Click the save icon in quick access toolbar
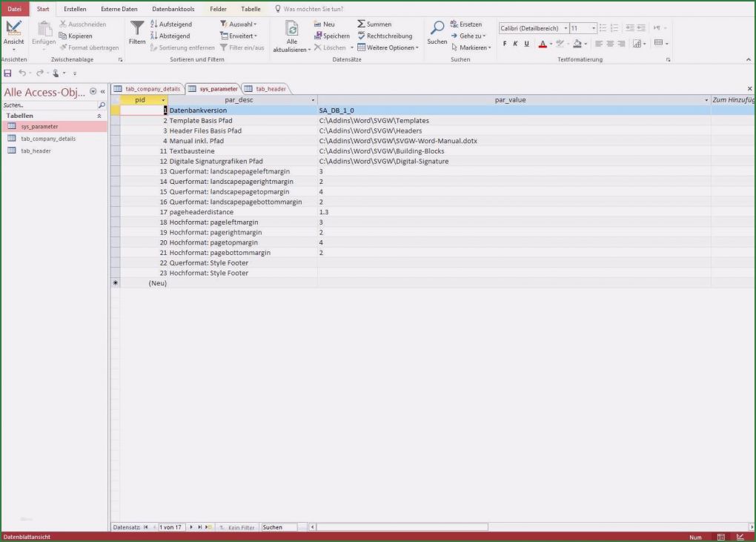Image resolution: width=756 pixels, height=542 pixels. [x=7, y=73]
